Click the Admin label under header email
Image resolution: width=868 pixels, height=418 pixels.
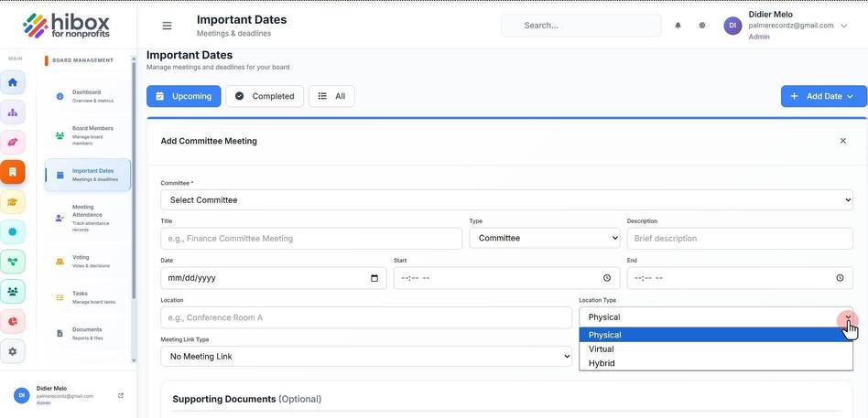(759, 37)
